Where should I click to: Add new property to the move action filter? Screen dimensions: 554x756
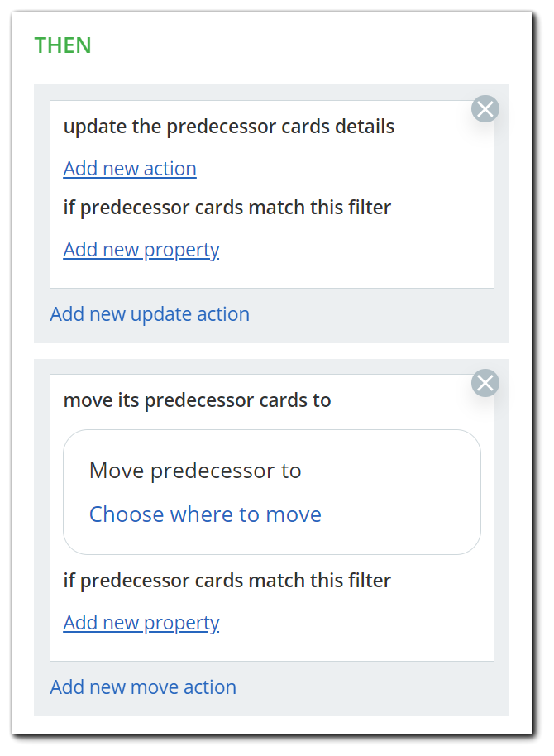[141, 623]
